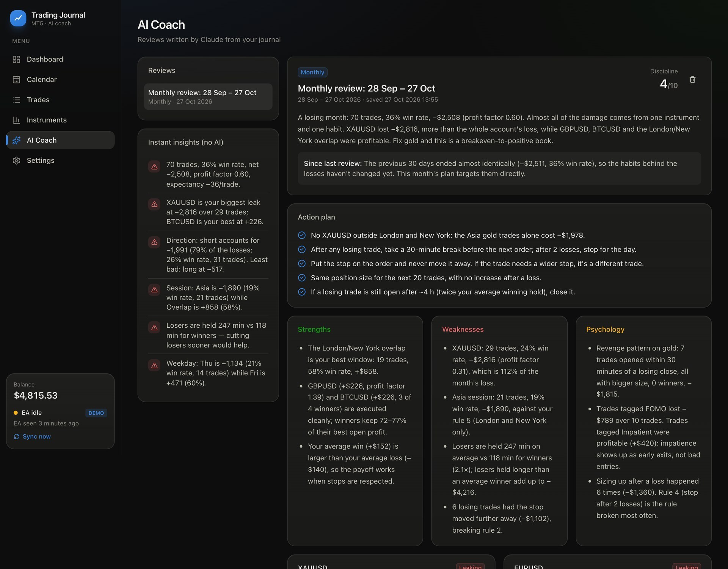728x569 pixels.
Task: Click warning icon beside 70 trades insight
Action: click(154, 167)
